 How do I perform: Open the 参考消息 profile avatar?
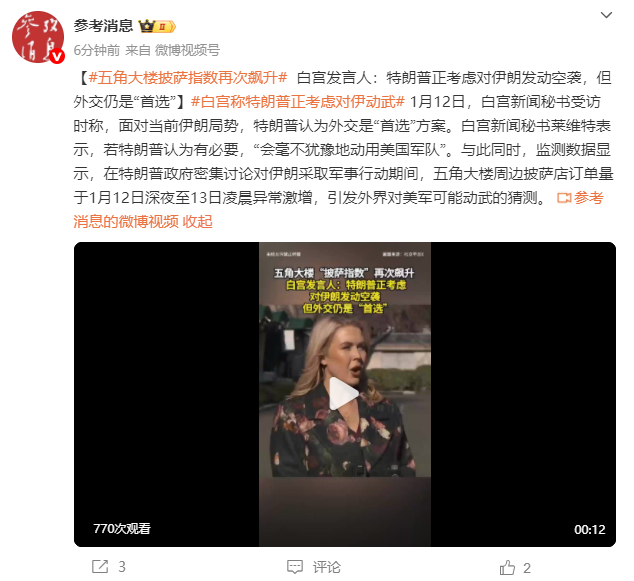[38, 37]
